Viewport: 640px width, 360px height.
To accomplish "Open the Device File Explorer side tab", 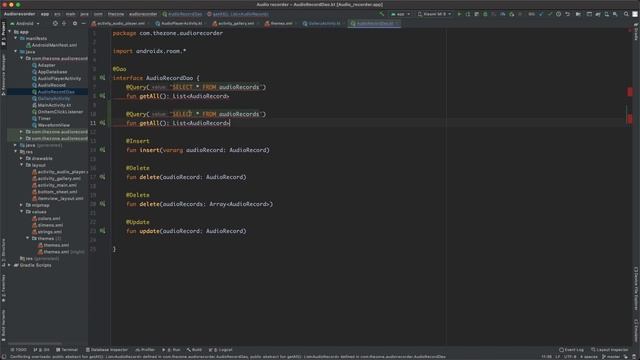I will 636,289.
